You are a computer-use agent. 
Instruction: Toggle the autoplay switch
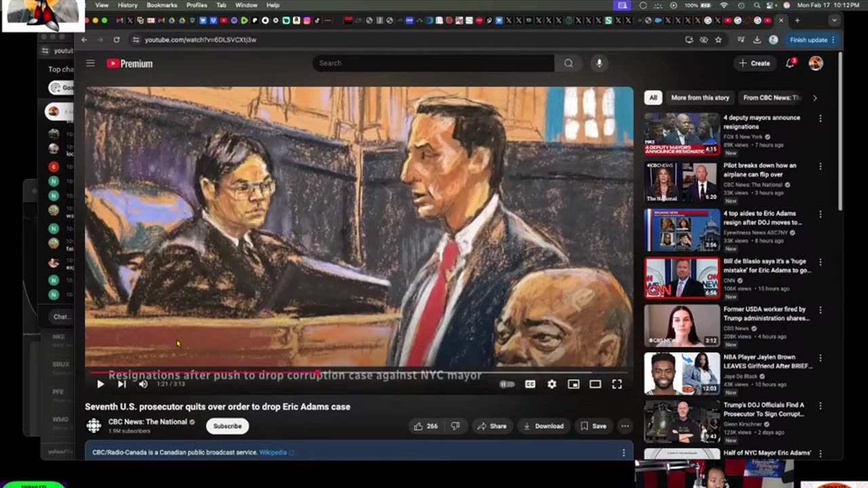click(507, 384)
